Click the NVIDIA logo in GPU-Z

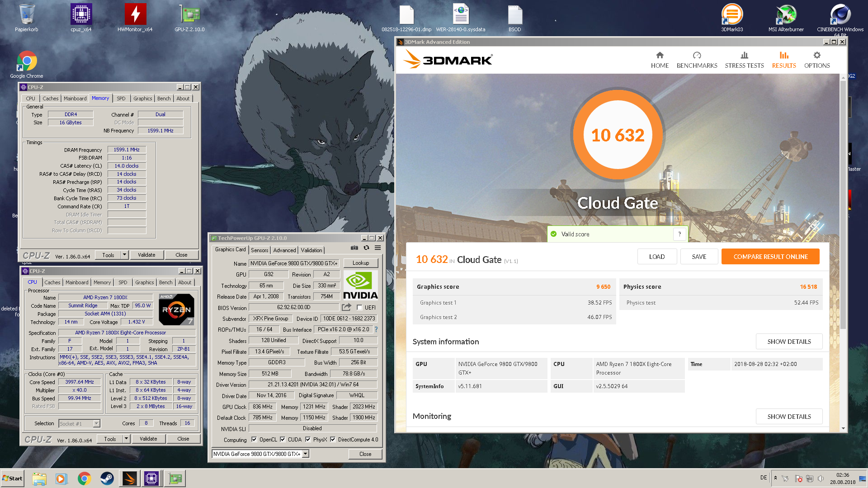pyautogui.click(x=360, y=285)
